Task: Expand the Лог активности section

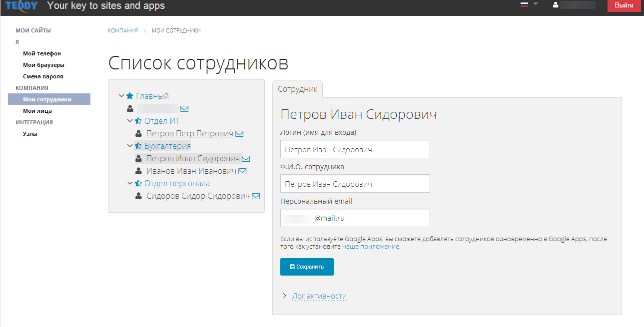Action: [x=319, y=296]
